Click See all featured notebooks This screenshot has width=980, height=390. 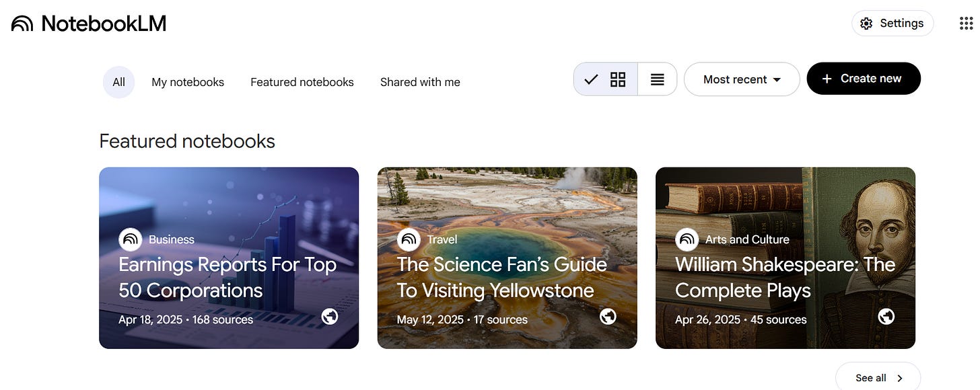[x=878, y=377]
